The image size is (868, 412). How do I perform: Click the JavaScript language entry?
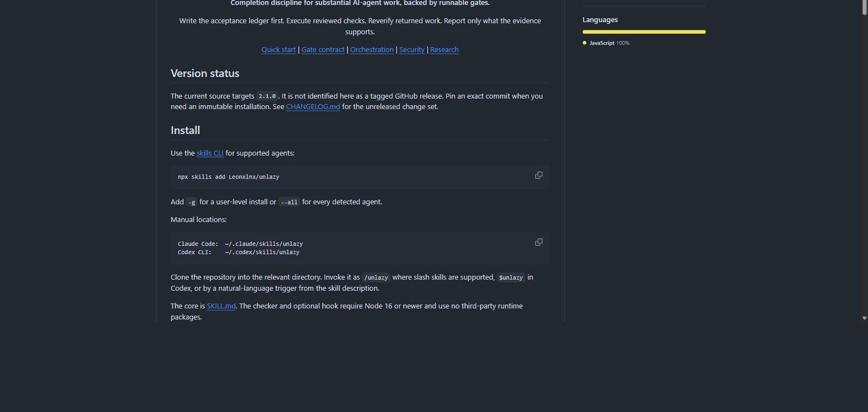pyautogui.click(x=606, y=43)
